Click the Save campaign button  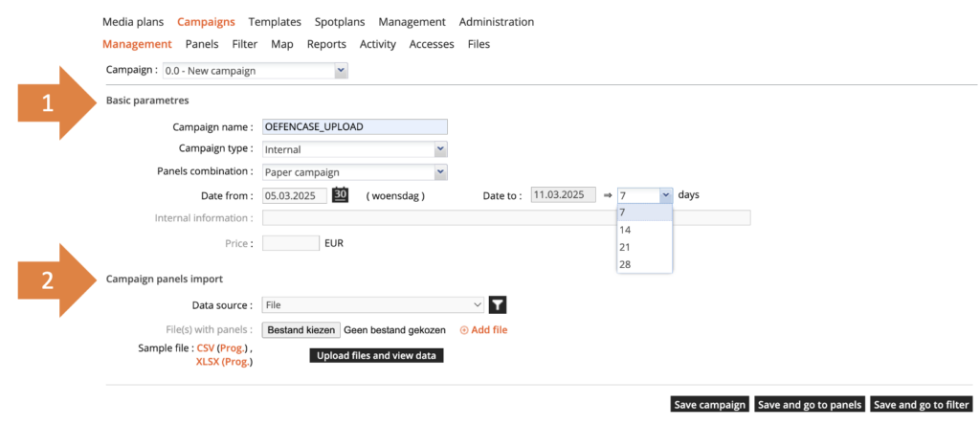(709, 405)
